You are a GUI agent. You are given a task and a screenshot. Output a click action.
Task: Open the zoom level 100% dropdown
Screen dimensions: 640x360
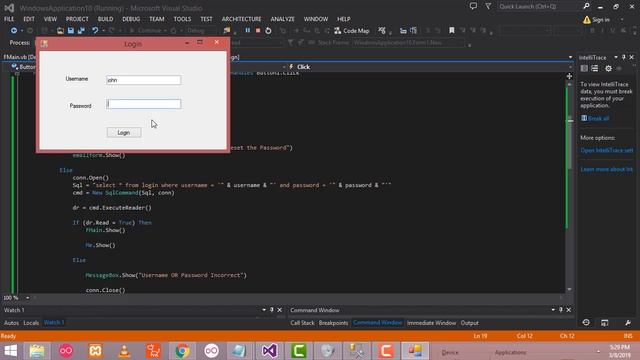[27, 298]
